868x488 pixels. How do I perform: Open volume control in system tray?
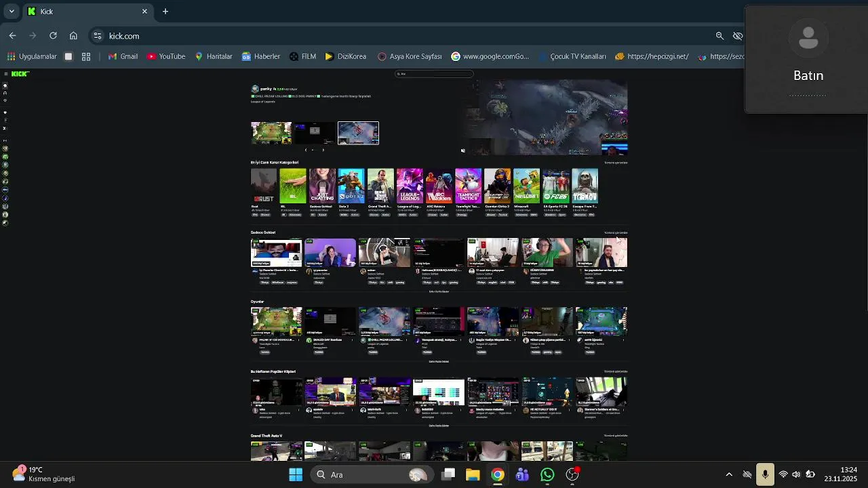796,474
